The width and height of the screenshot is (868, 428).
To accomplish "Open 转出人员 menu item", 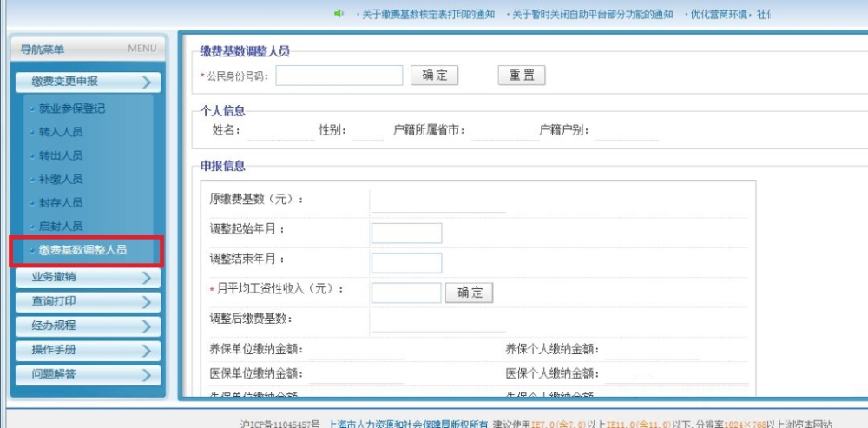I will pyautogui.click(x=61, y=155).
